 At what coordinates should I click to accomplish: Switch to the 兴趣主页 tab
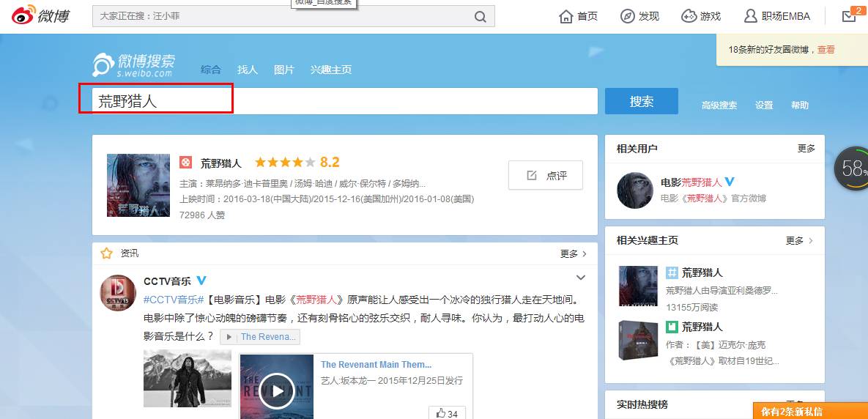coord(330,70)
